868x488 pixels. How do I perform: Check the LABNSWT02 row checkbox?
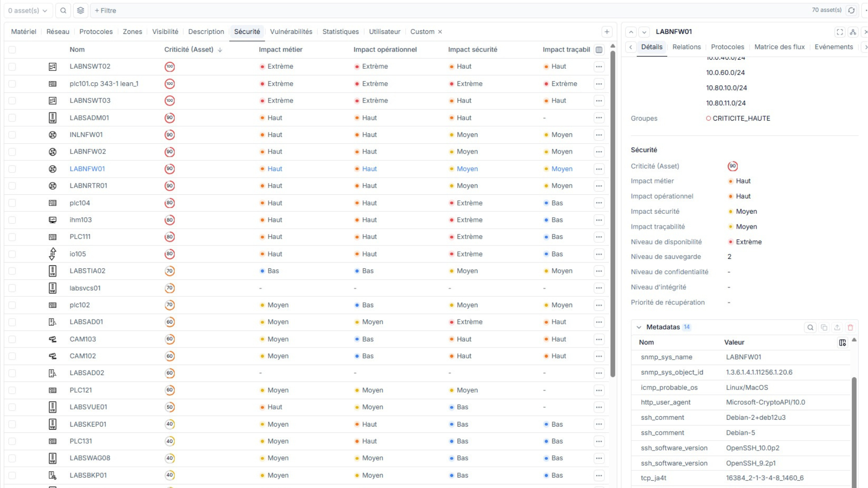[12, 66]
